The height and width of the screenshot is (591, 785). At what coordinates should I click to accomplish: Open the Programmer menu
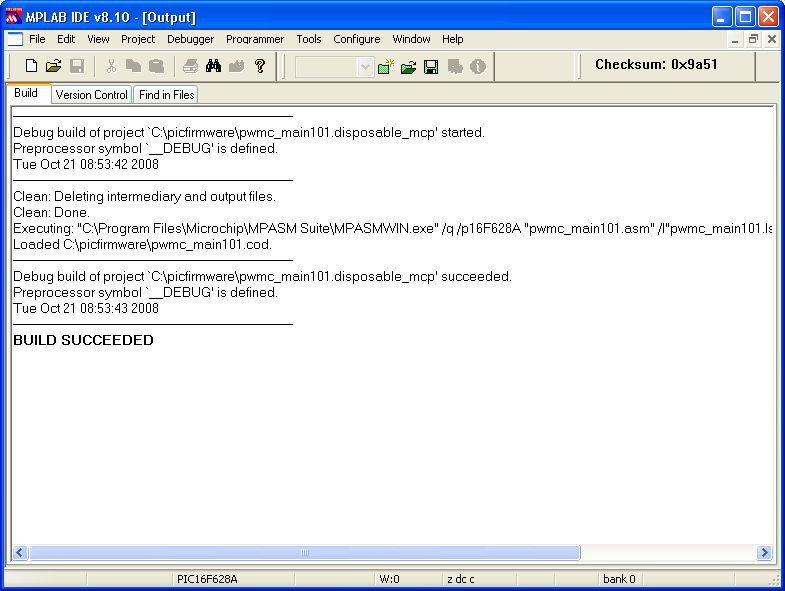click(x=255, y=39)
